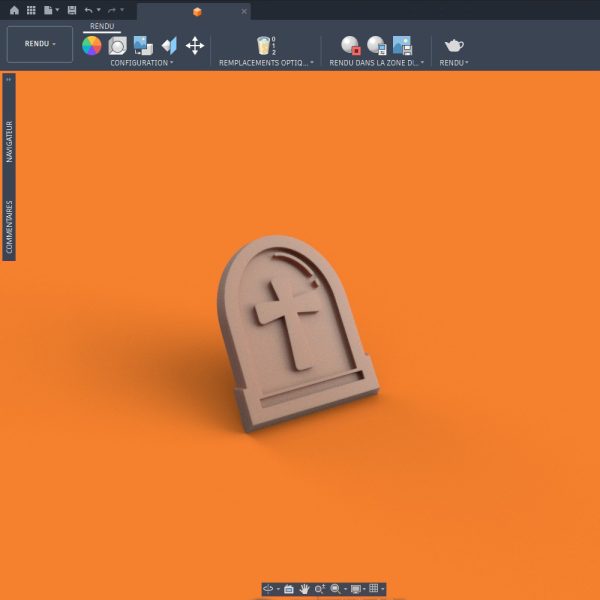Viewport: 600px width, 600px height.
Task: Open the File menu dropdown arrow
Action: [x=57, y=10]
